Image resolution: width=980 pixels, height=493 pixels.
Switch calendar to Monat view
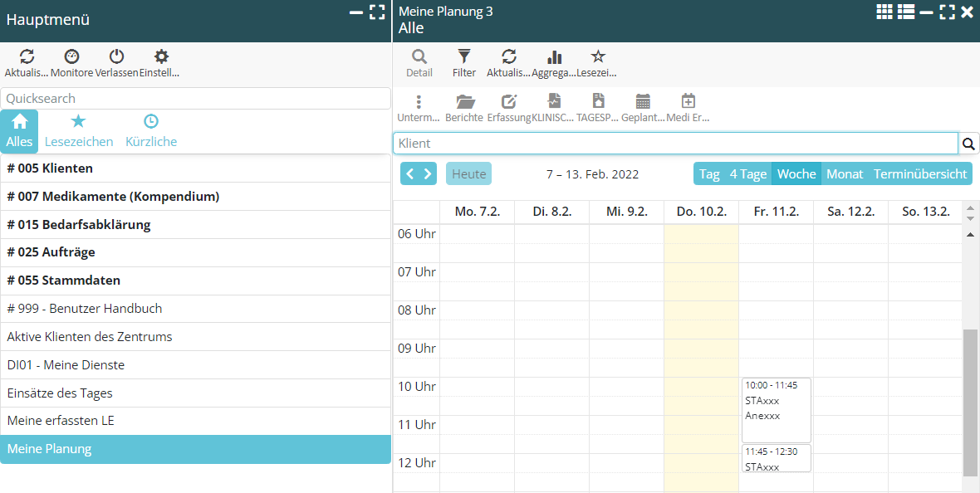point(845,174)
